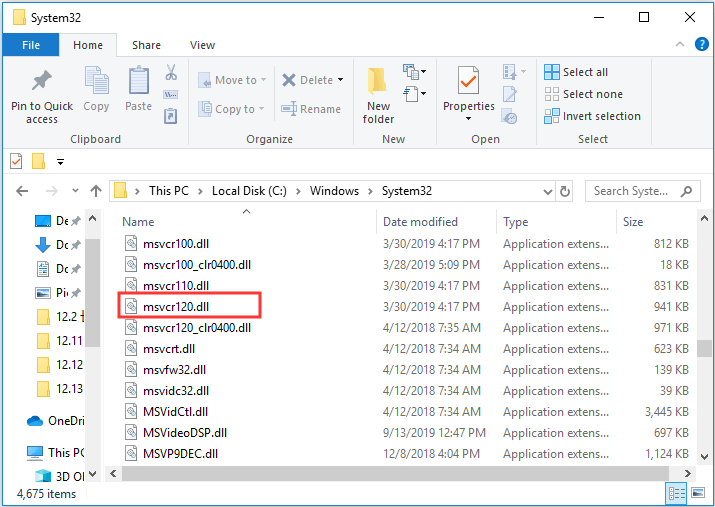Image resolution: width=715 pixels, height=507 pixels.
Task: Click the search magnifier icon
Action: (686, 191)
